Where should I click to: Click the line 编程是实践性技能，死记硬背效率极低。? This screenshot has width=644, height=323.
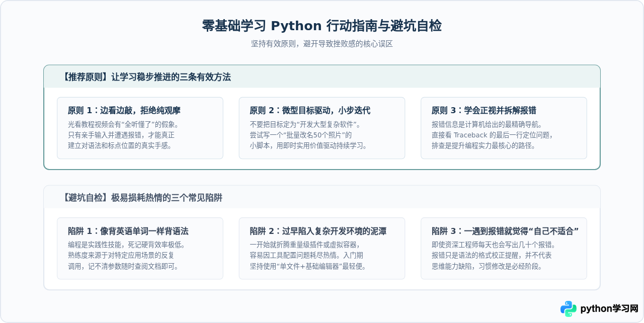[x=127, y=245]
